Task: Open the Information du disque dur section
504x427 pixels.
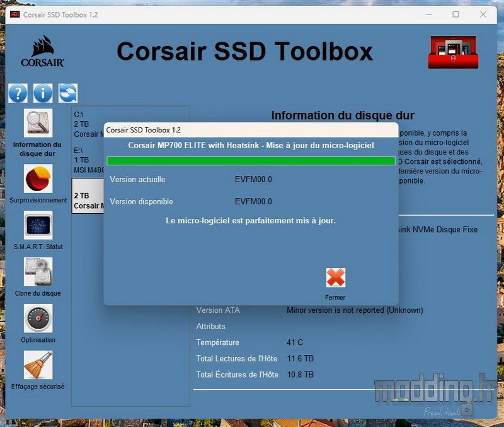Action: pyautogui.click(x=38, y=123)
